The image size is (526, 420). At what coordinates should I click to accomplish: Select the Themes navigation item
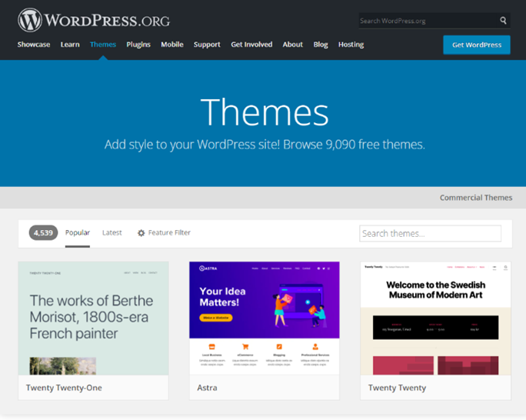(103, 45)
